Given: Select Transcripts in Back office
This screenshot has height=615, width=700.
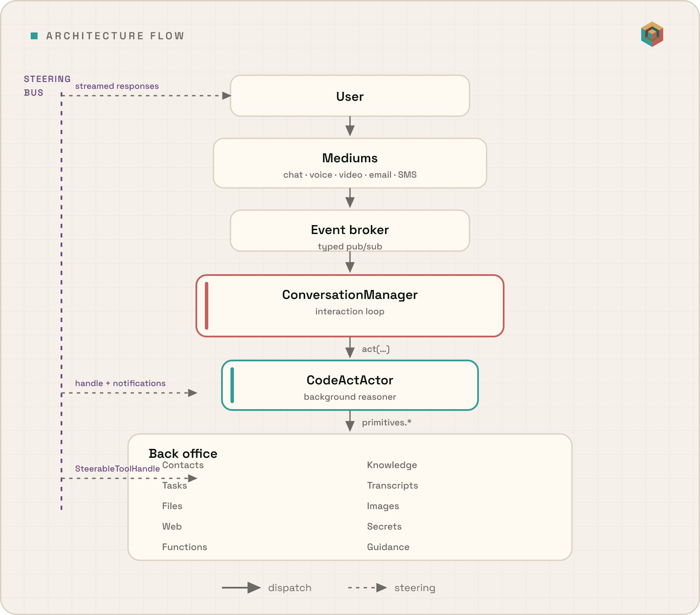Looking at the screenshot, I should (392, 486).
